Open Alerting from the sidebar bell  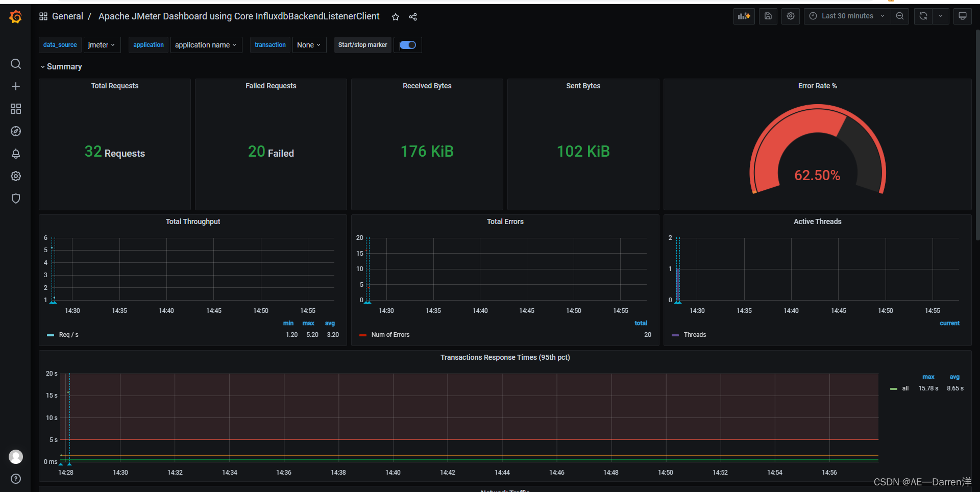click(x=16, y=154)
